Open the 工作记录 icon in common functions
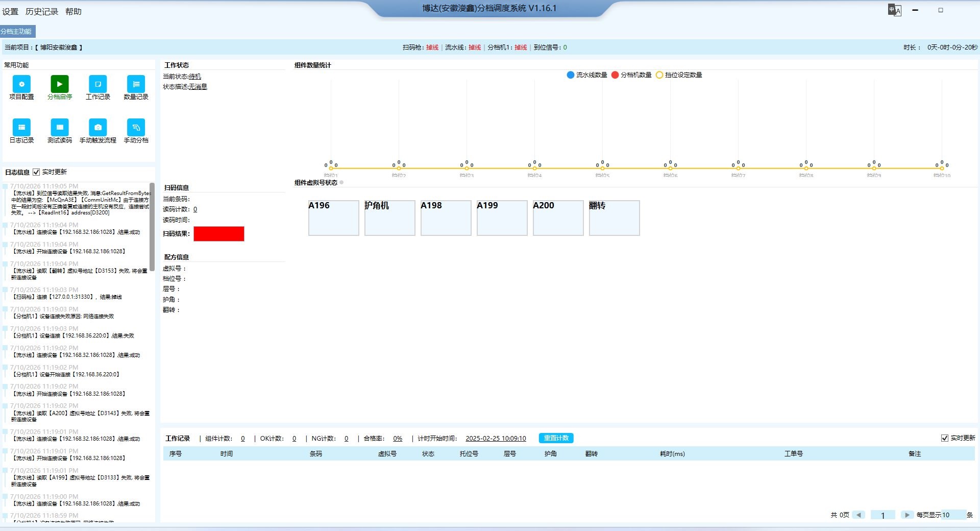Image resolution: width=980 pixels, height=531 pixels. tap(98, 84)
